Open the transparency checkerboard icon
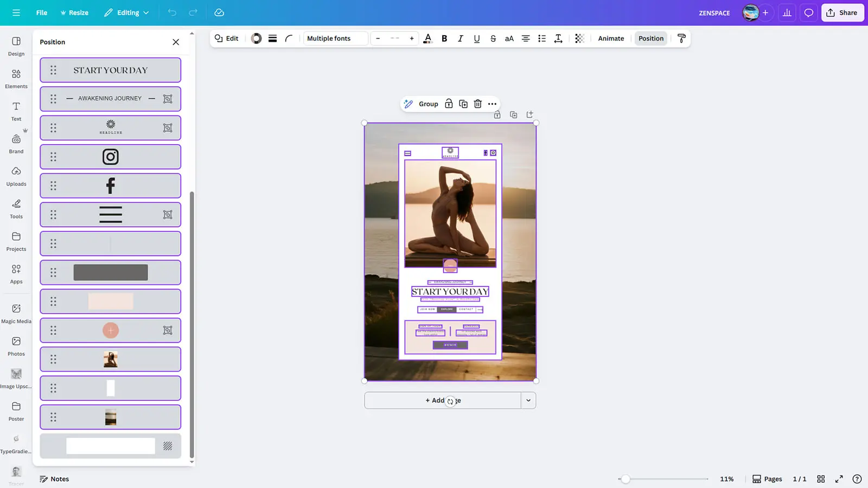 tap(579, 38)
